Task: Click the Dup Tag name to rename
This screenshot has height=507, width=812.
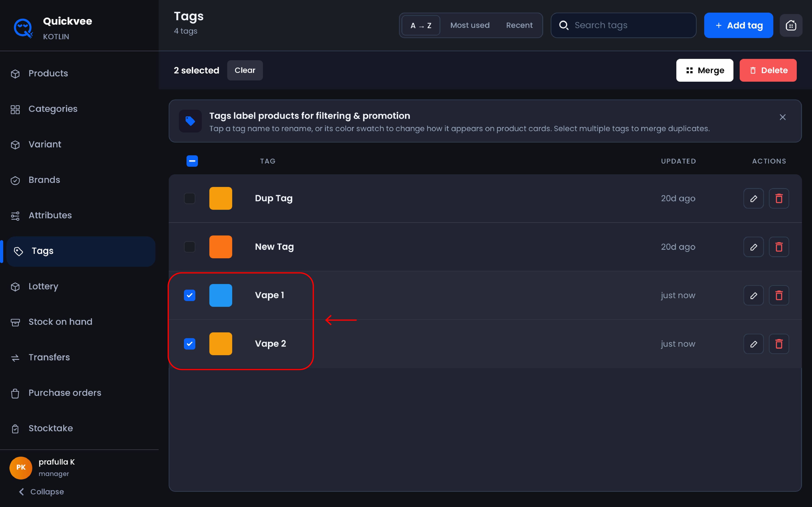Action: tap(274, 199)
